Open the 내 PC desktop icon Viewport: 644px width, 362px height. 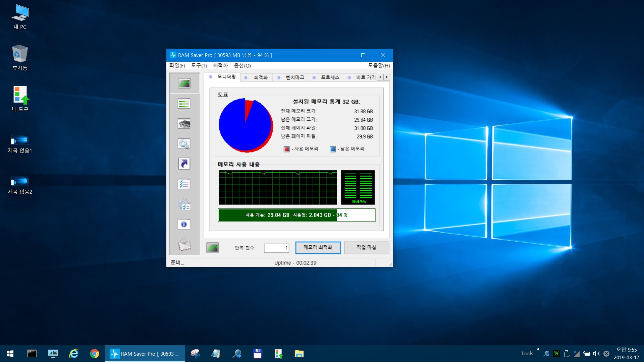click(20, 17)
